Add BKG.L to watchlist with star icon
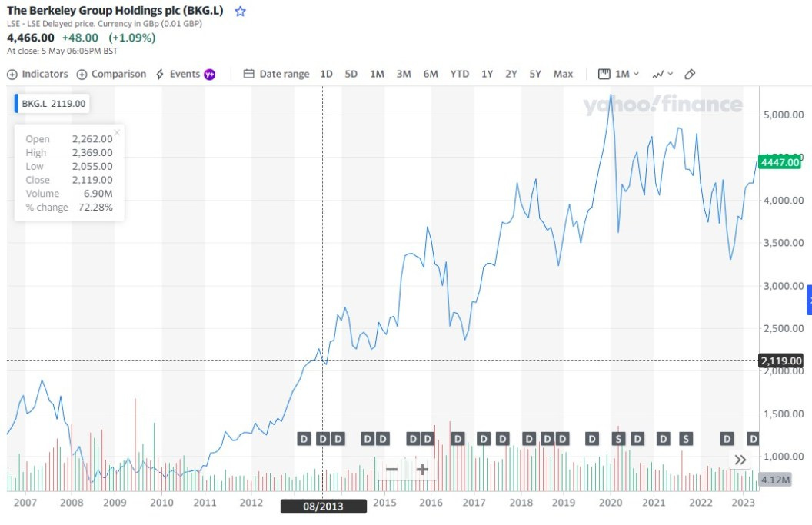The width and height of the screenshot is (812, 525). [240, 12]
